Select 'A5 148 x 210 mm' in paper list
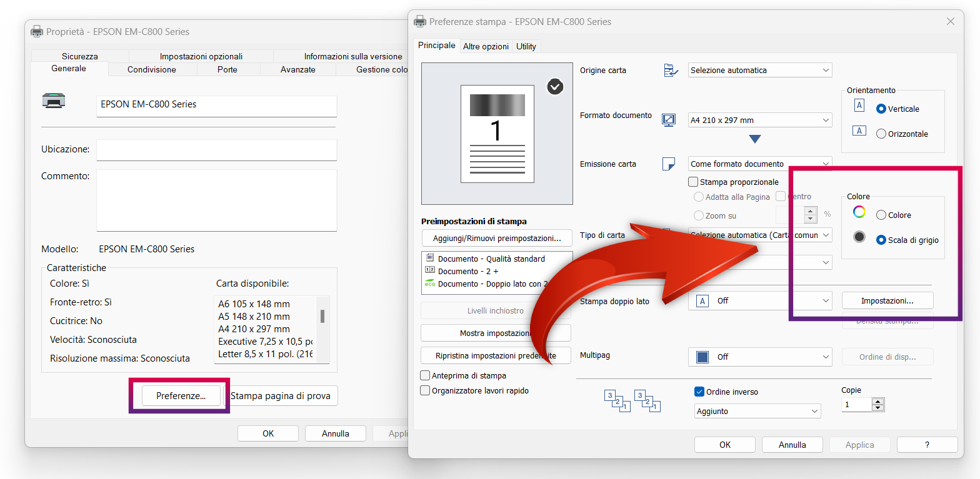This screenshot has width=980, height=479. (x=254, y=316)
